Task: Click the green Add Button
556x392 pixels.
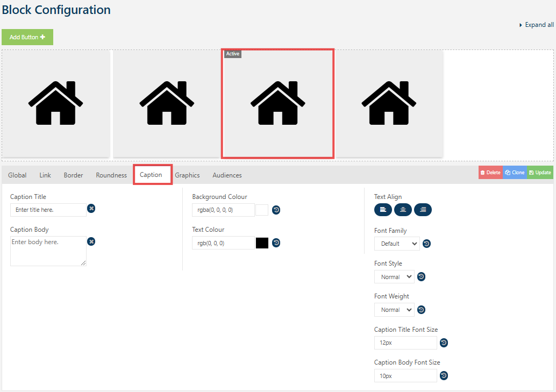Action: [27, 37]
